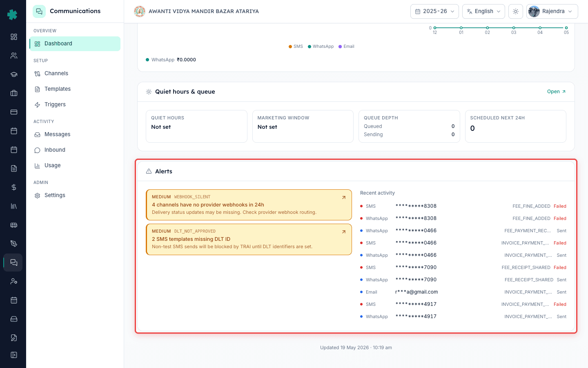
Task: Open the English language dropdown
Action: (483, 11)
